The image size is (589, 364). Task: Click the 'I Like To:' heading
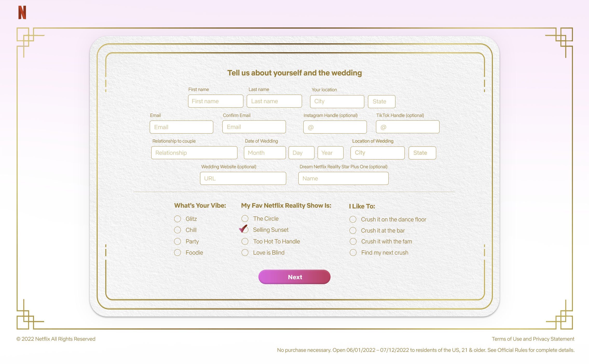click(362, 206)
